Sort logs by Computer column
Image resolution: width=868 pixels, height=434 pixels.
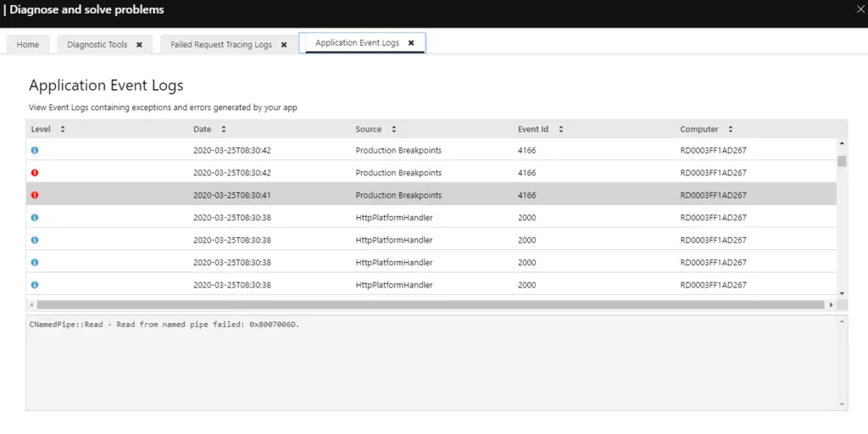(x=731, y=130)
